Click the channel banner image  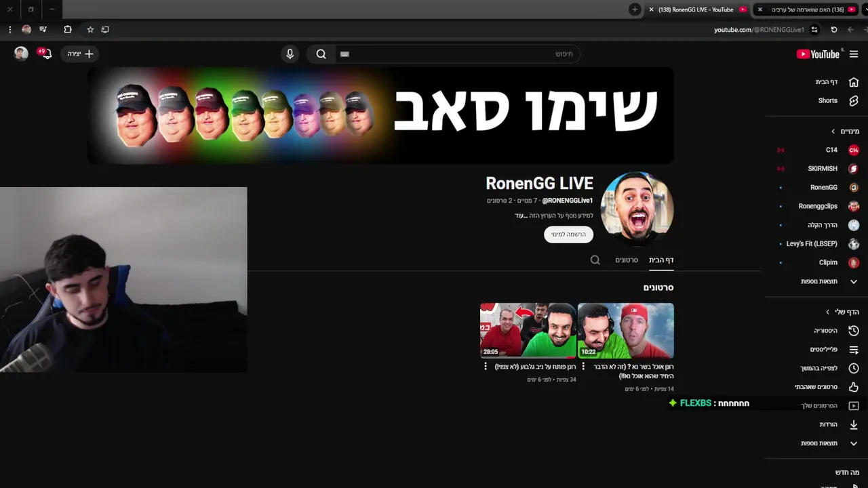click(x=380, y=115)
